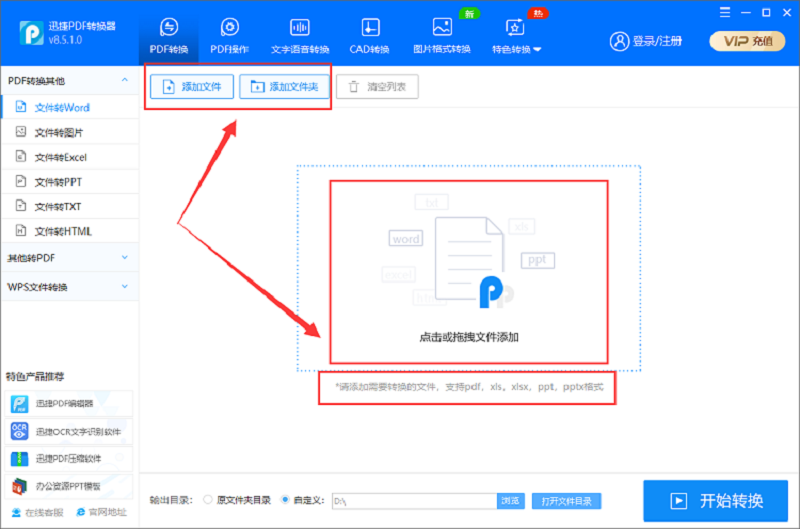Open the 登录/注册 link

click(657, 41)
